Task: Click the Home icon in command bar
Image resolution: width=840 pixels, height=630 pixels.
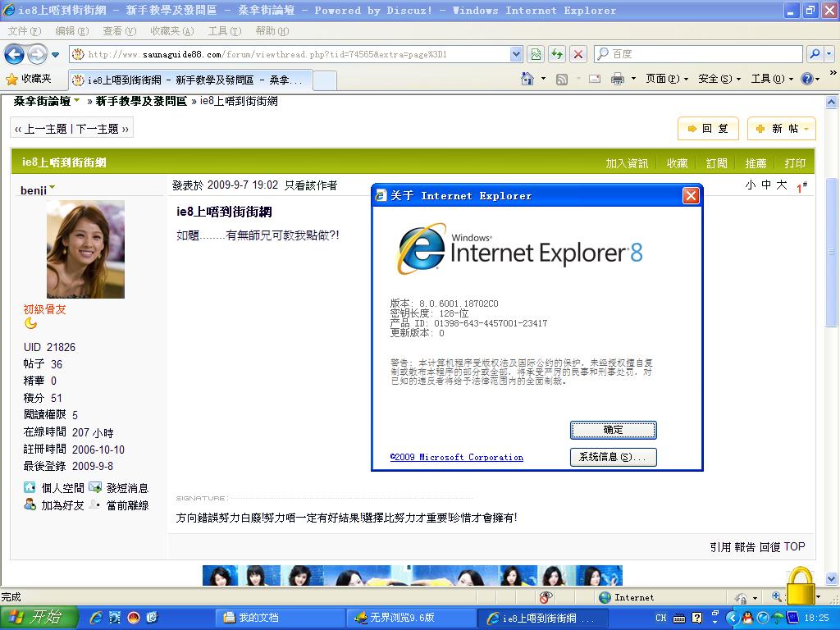Action: pyautogui.click(x=527, y=79)
